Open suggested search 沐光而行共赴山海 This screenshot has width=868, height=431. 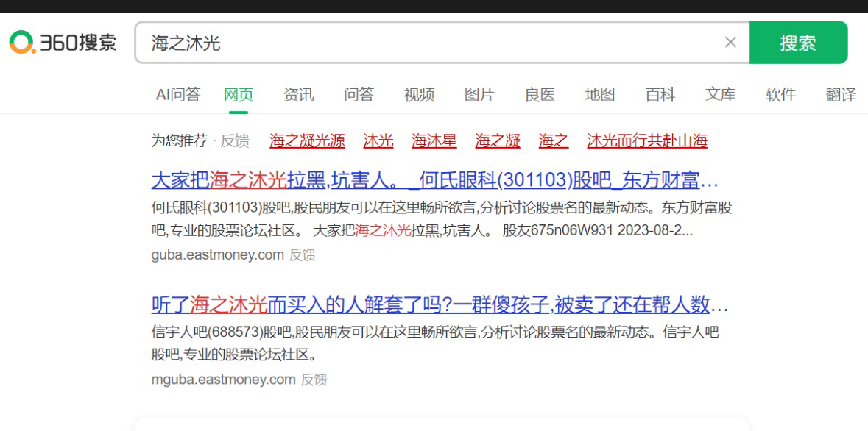click(x=647, y=140)
